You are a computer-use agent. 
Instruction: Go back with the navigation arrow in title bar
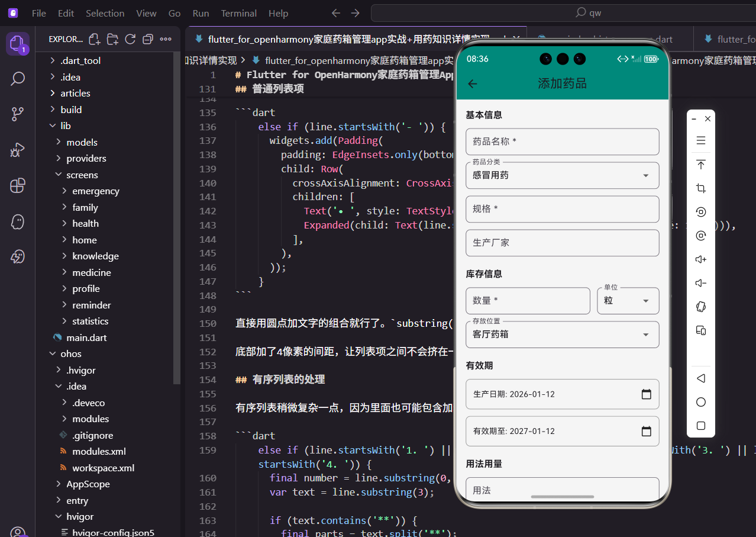[x=336, y=13]
